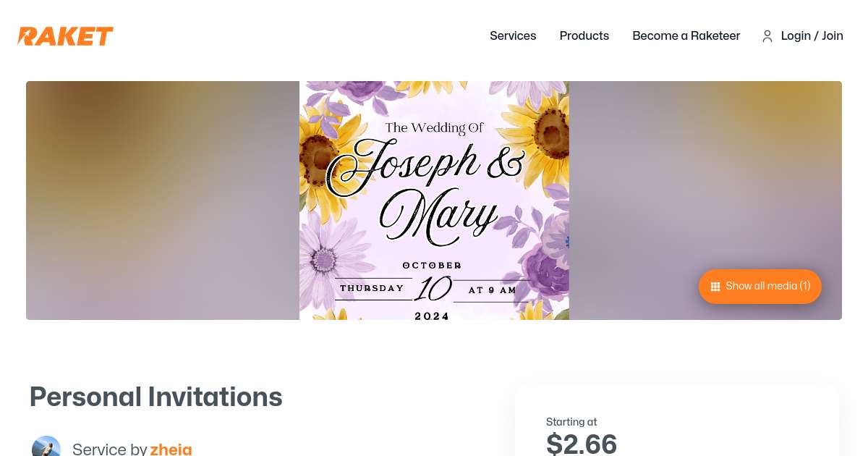Click the Service by text
The image size is (868, 456).
tap(110, 449)
